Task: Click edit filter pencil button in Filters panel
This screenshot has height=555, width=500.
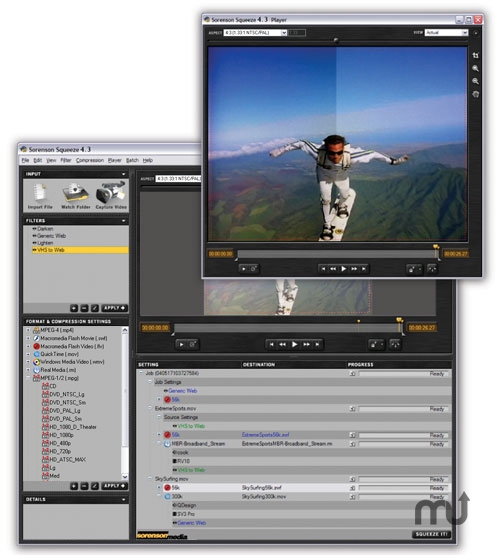Action: [x=94, y=308]
